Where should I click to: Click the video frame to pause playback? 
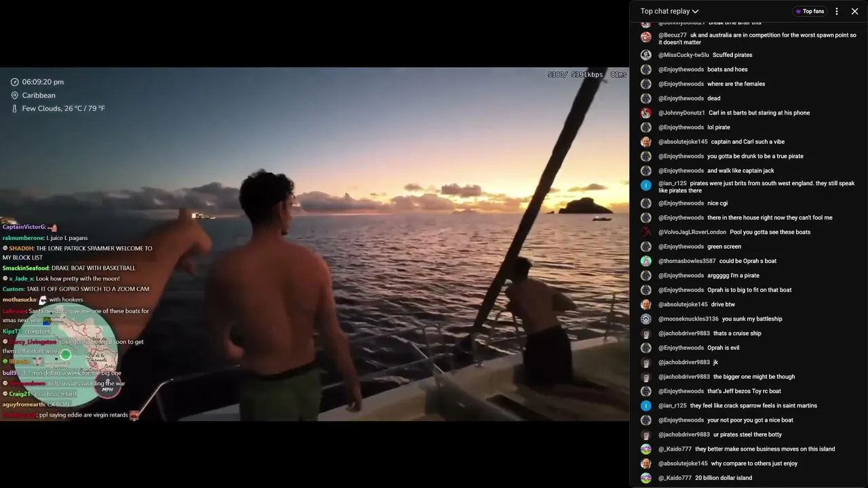point(315,244)
